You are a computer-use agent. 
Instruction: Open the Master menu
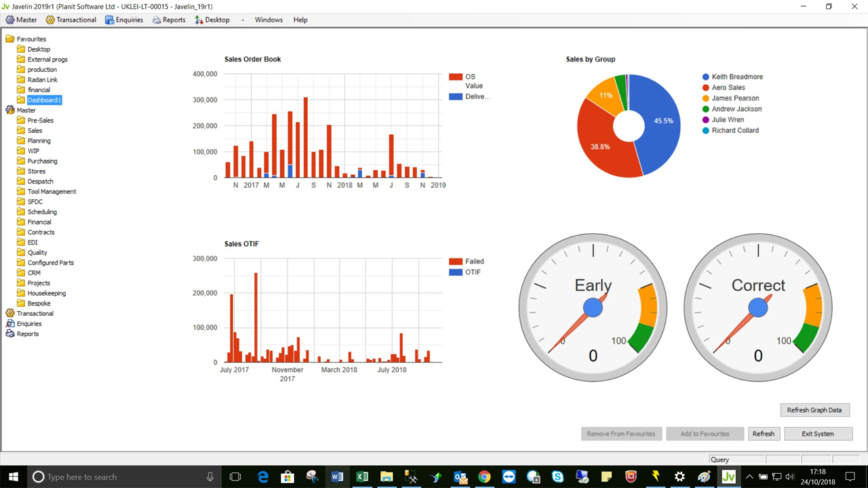point(21,20)
